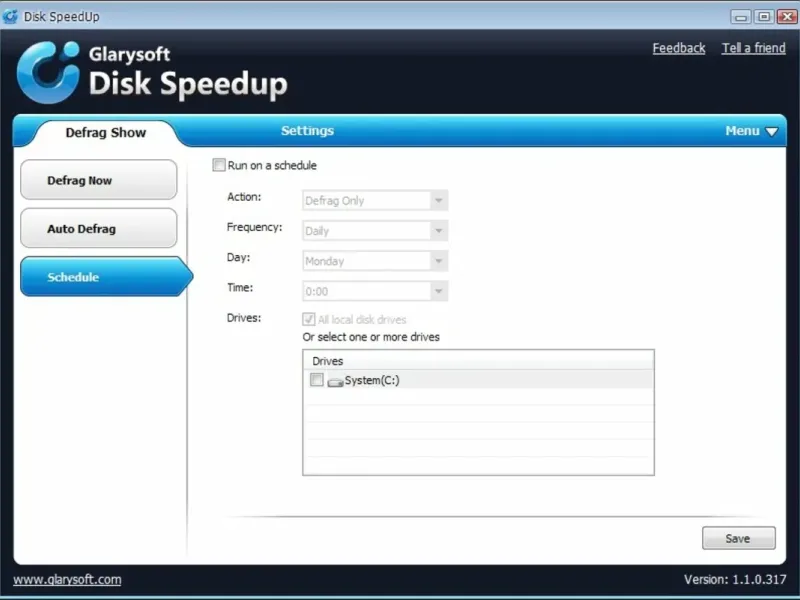This screenshot has width=800, height=600.
Task: Click the 'Or select one or more drives' text
Action: coord(371,337)
